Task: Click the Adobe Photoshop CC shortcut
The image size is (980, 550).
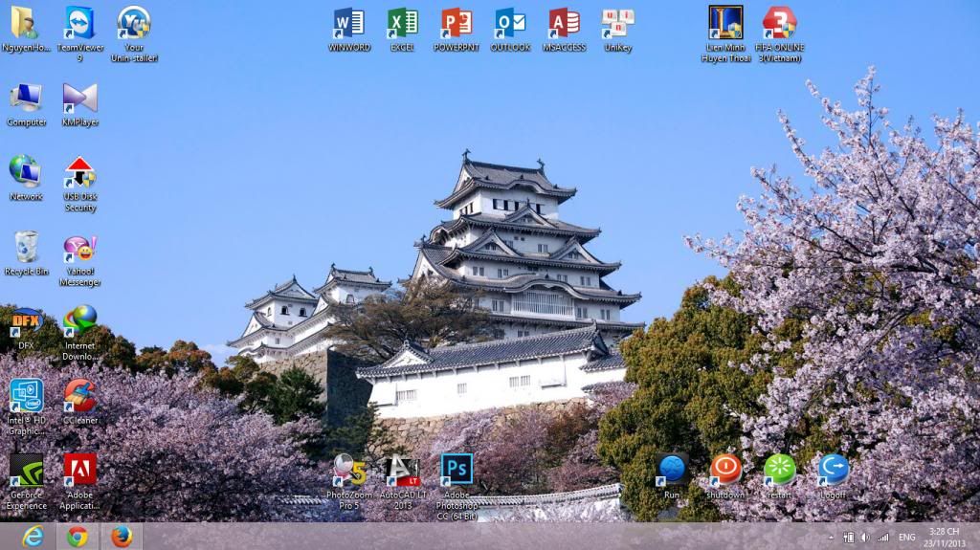Action: coord(457,470)
